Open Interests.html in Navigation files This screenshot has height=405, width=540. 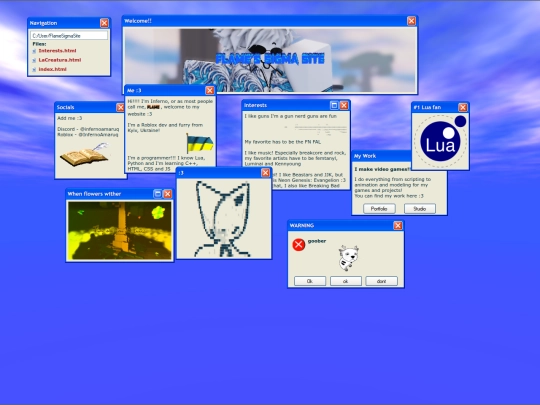(x=57, y=51)
